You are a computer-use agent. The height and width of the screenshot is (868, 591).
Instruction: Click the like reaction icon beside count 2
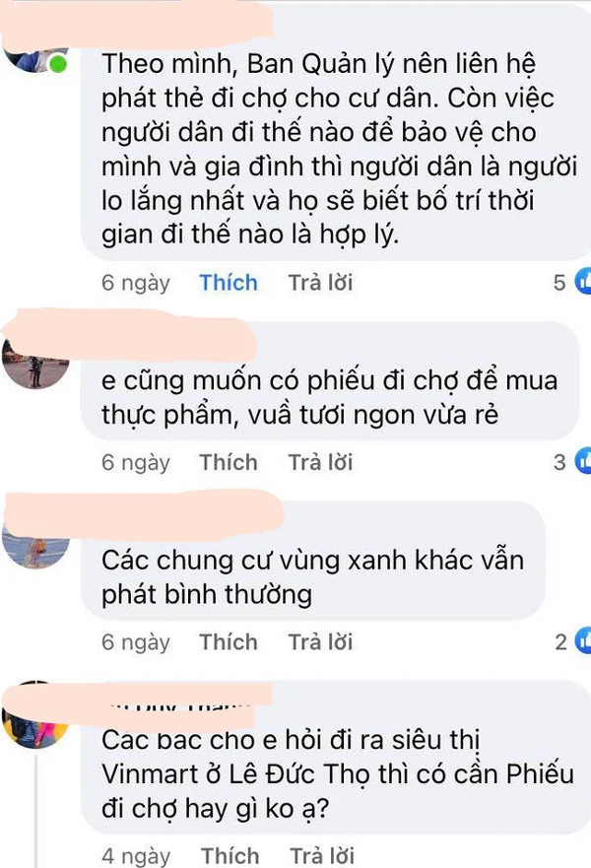583,640
